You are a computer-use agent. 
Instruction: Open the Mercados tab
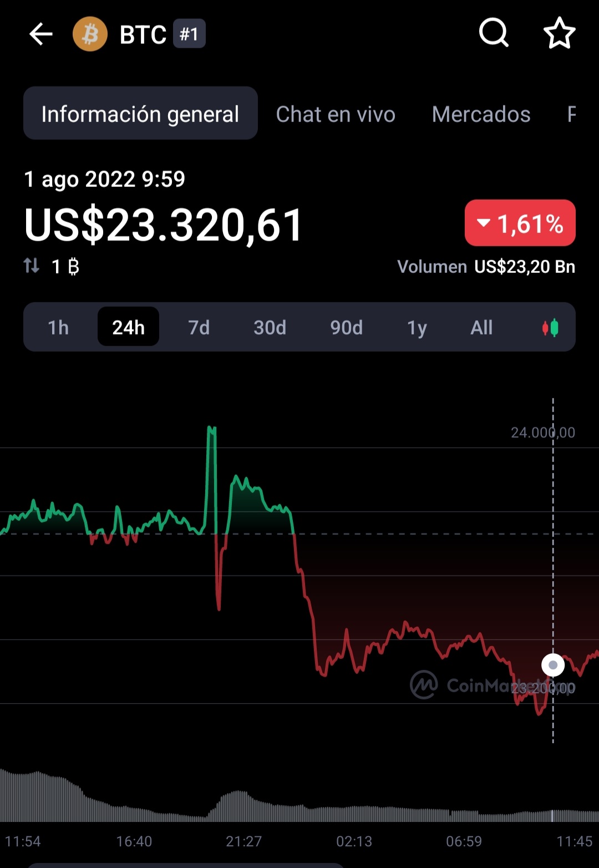click(481, 114)
